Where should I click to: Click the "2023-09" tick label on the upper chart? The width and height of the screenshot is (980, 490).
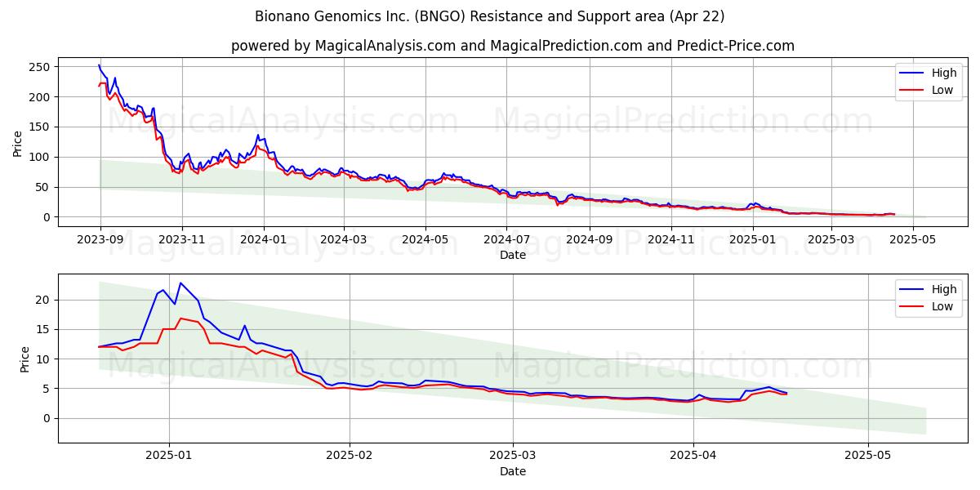point(100,240)
